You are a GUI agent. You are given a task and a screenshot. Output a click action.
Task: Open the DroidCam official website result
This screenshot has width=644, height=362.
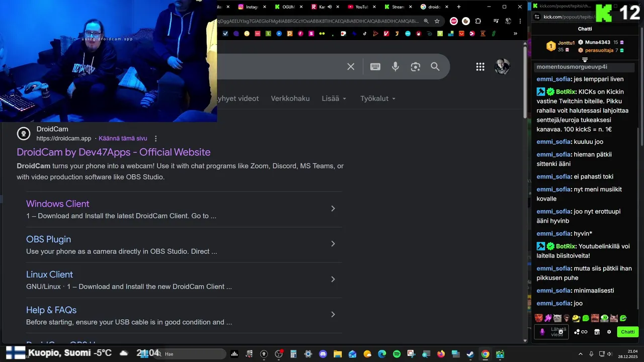click(x=114, y=152)
